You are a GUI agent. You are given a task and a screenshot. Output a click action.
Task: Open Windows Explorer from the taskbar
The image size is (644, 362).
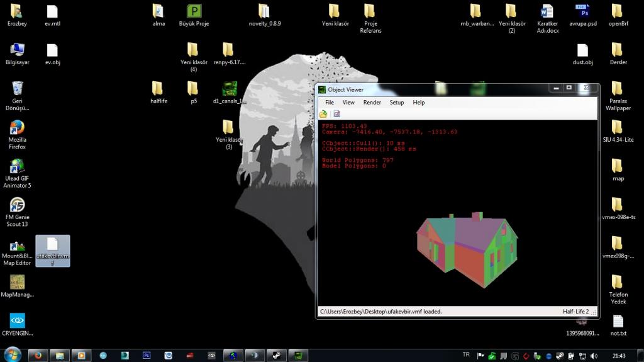[x=60, y=356]
